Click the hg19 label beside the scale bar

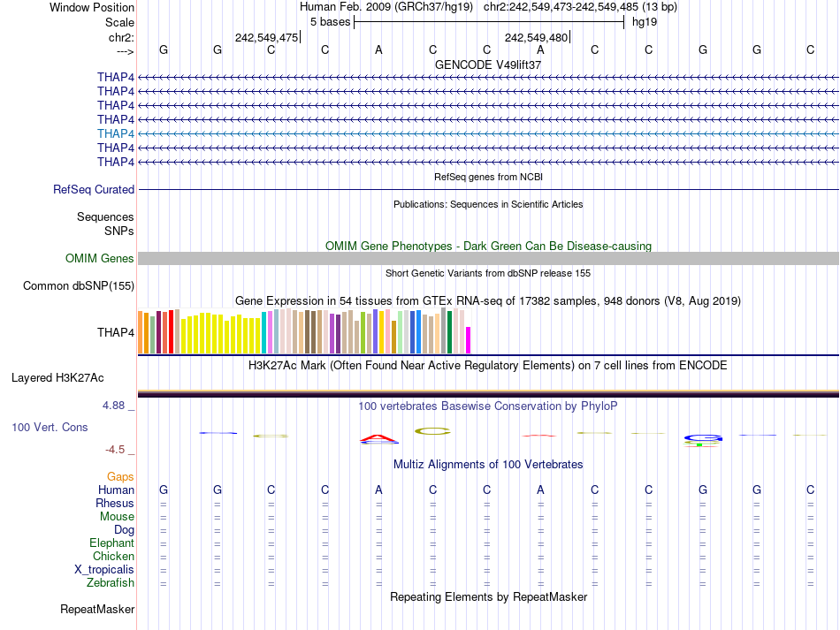645,22
